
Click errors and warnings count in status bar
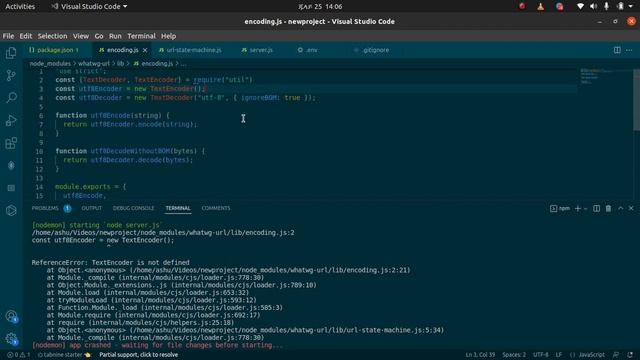point(18,355)
